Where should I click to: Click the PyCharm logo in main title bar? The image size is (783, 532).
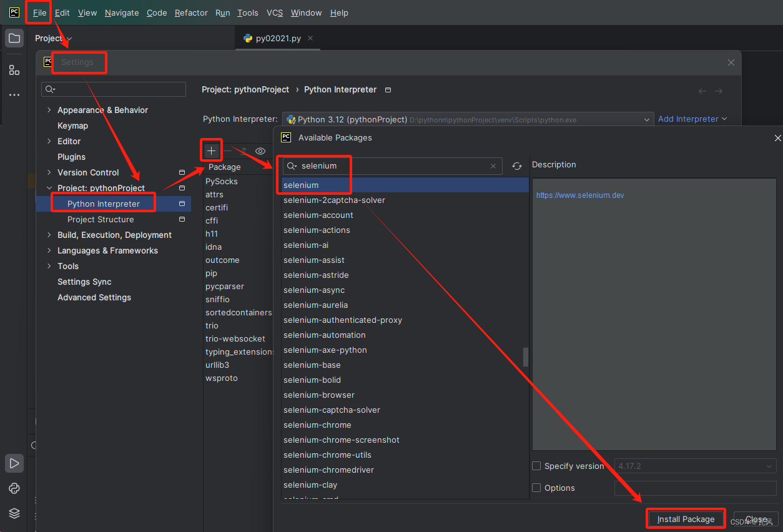(x=14, y=12)
